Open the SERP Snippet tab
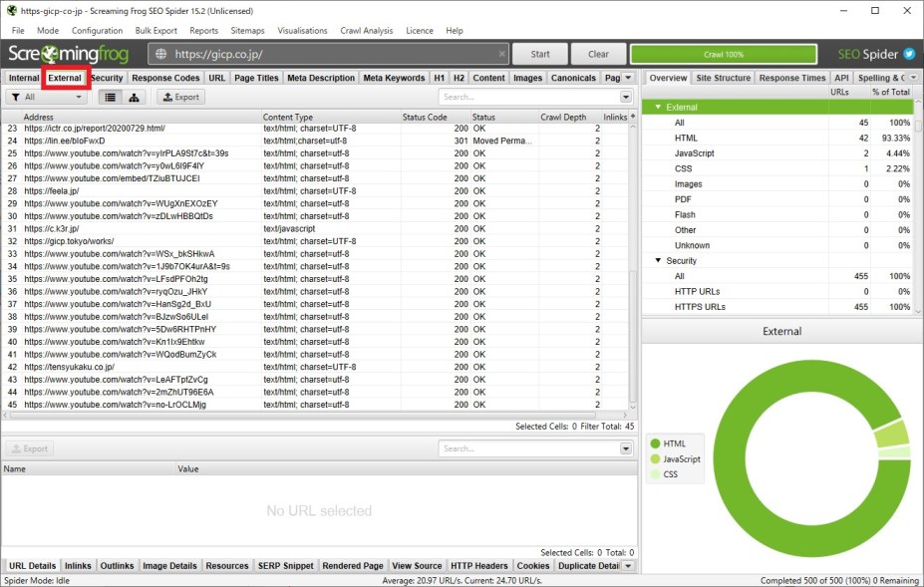The image size is (924, 587). click(286, 566)
